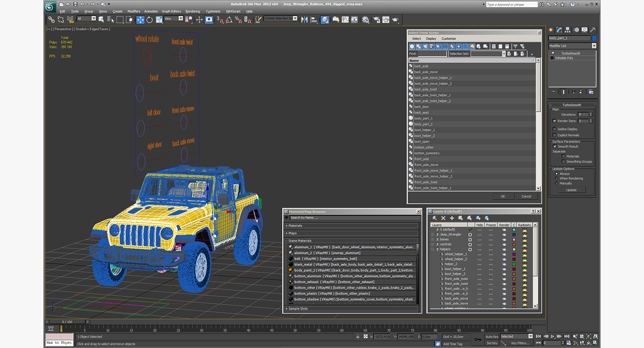Click Configure Modifier Sets icon
This screenshot has height=348, width=644.
(x=590, y=92)
